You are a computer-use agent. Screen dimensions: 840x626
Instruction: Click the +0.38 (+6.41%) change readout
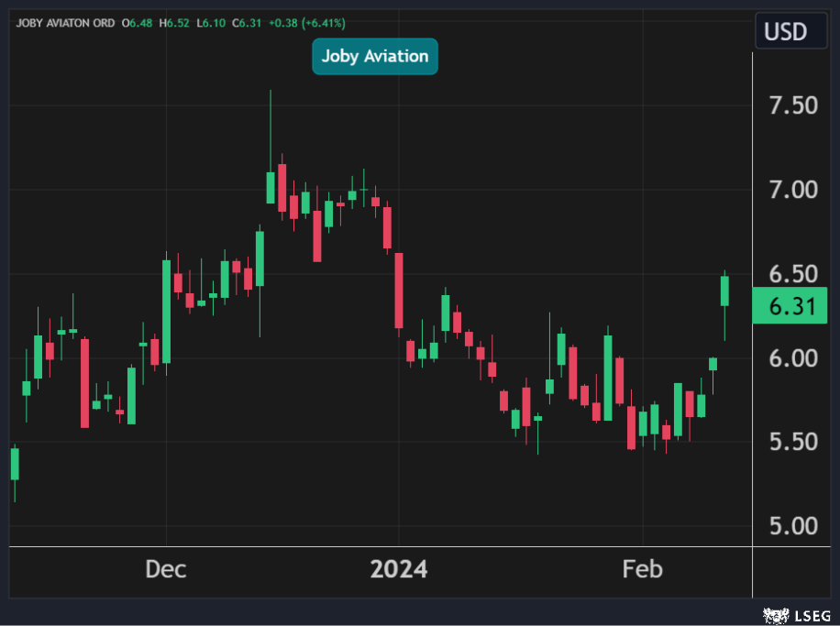(x=309, y=23)
